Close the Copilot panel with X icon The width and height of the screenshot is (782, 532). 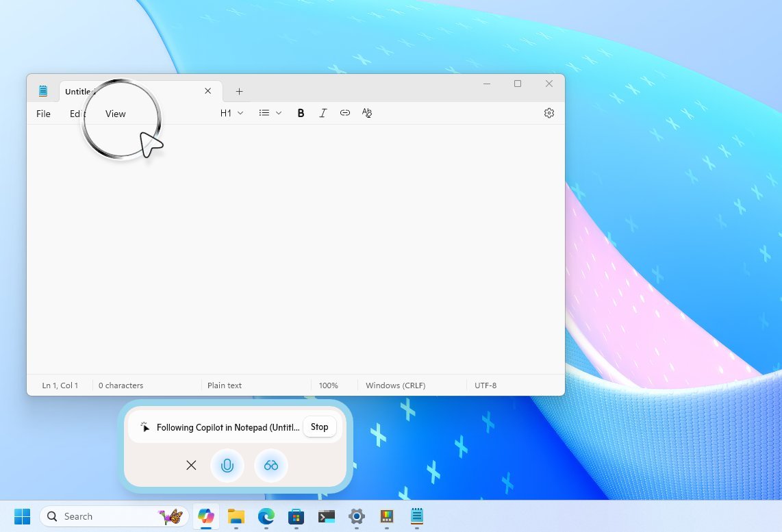(x=191, y=466)
